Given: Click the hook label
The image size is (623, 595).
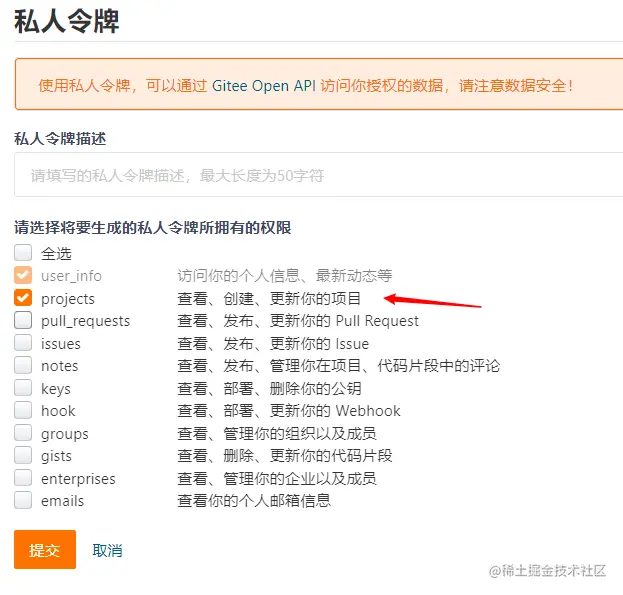Looking at the screenshot, I should 58,411.
